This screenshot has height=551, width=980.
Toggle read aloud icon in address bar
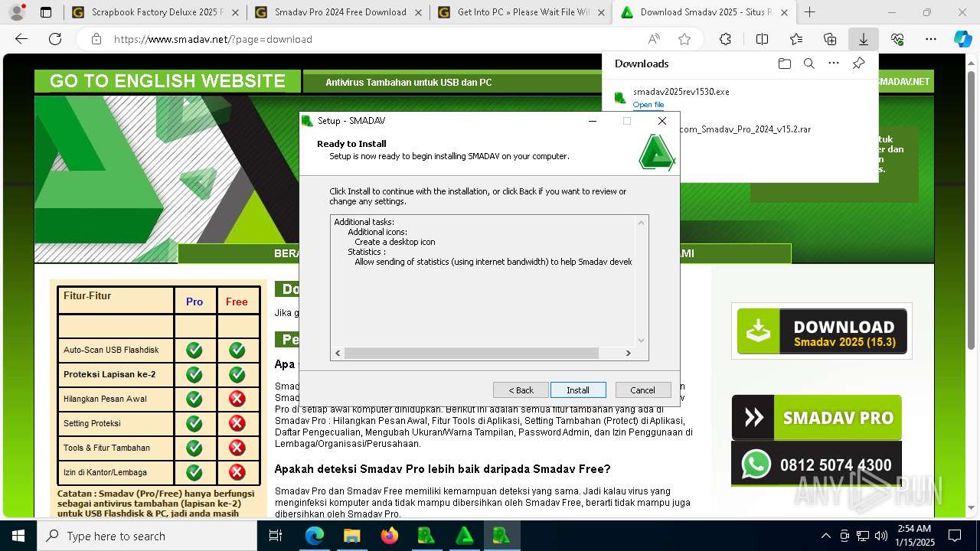[654, 39]
